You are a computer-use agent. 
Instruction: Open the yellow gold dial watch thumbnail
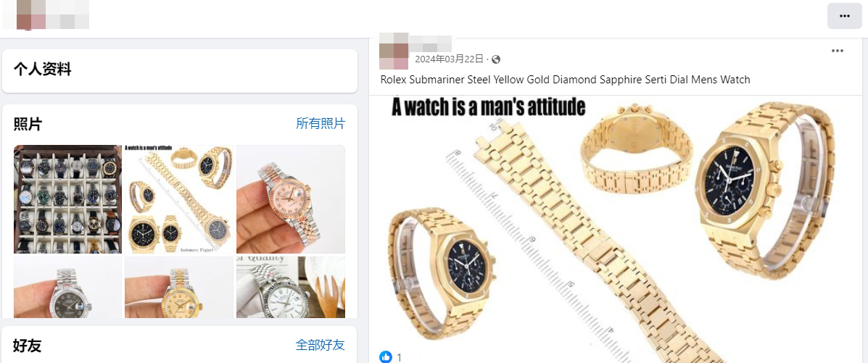tap(179, 287)
